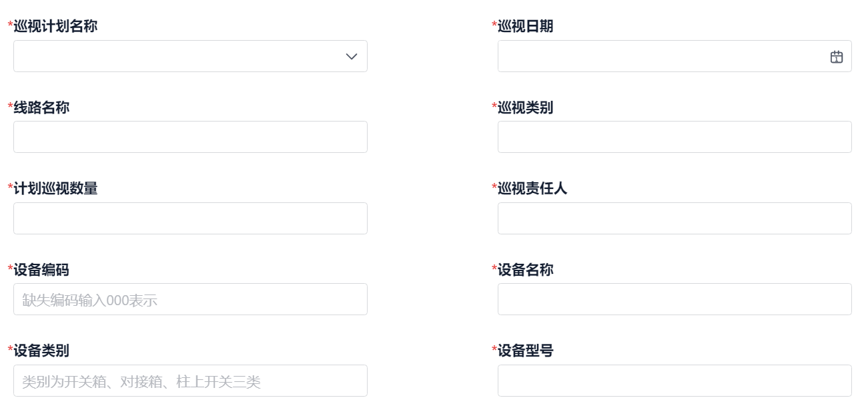Image resolution: width=868 pixels, height=406 pixels.
Task: Click the 巡视类别 field label
Action: click(526, 108)
